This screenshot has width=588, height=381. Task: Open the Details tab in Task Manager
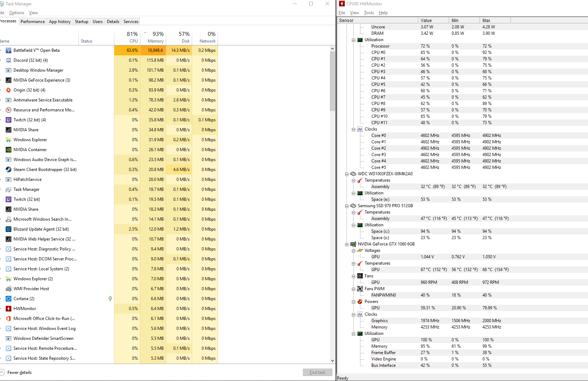113,22
